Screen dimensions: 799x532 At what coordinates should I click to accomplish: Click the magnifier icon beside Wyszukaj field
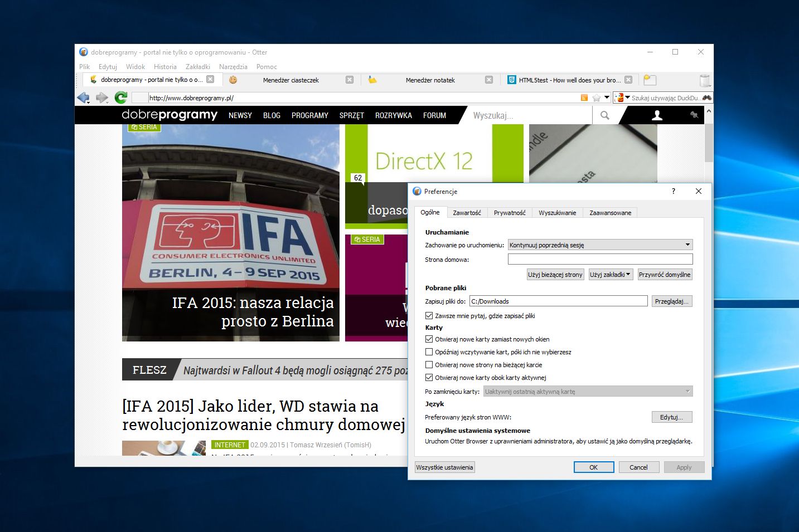605,115
